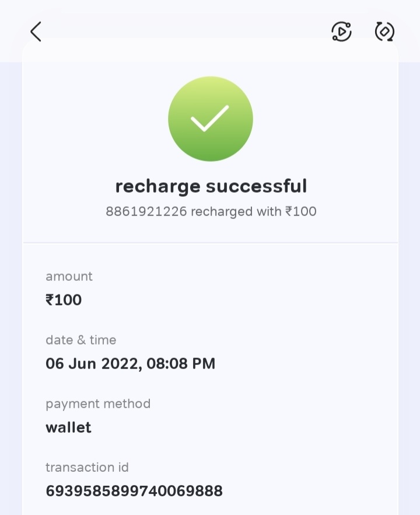
Task: Select phone number 8861921226 in subtitle
Action: (x=146, y=211)
